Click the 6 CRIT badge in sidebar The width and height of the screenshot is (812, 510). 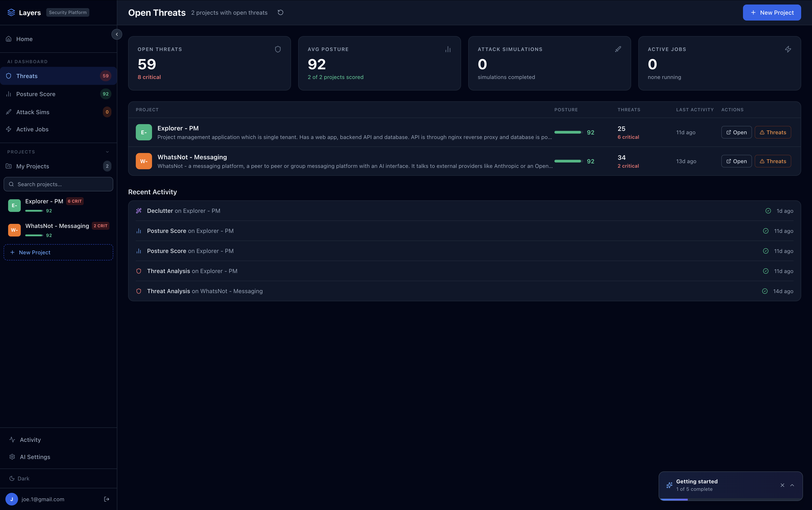pos(75,201)
